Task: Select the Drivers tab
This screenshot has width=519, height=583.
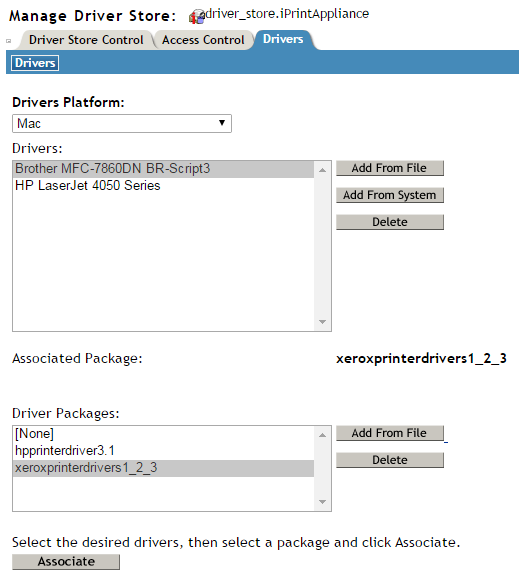Action: tap(283, 39)
